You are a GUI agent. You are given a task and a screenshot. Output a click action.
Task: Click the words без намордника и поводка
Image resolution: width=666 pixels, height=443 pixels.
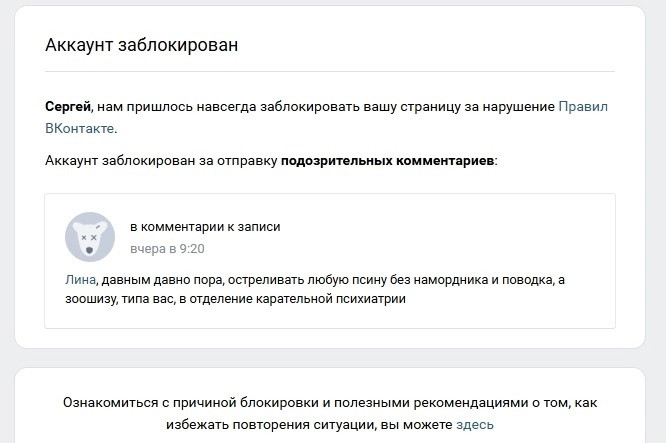472,280
